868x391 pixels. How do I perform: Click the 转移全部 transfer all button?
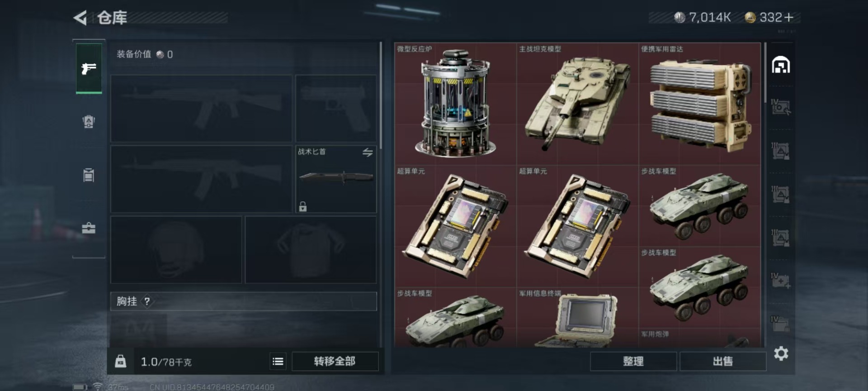tap(335, 361)
